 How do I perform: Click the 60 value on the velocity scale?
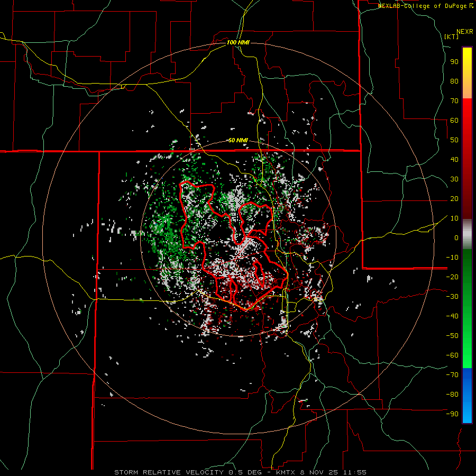tap(454, 120)
